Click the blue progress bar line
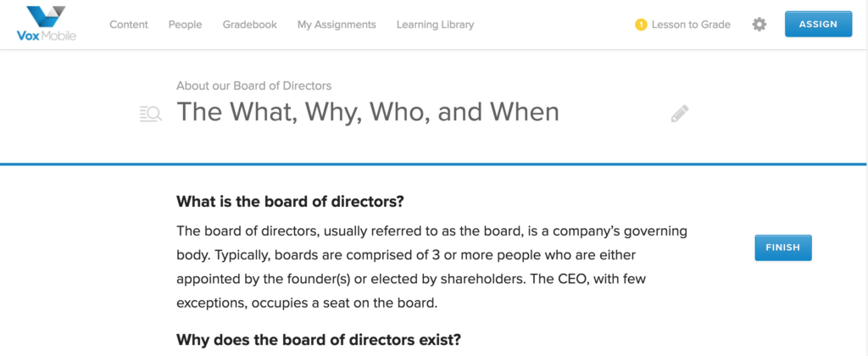 (434, 164)
